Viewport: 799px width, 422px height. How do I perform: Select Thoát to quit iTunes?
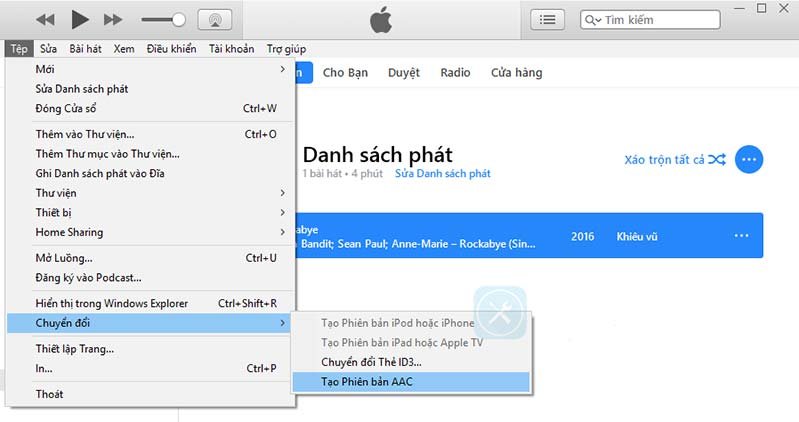pos(150,394)
